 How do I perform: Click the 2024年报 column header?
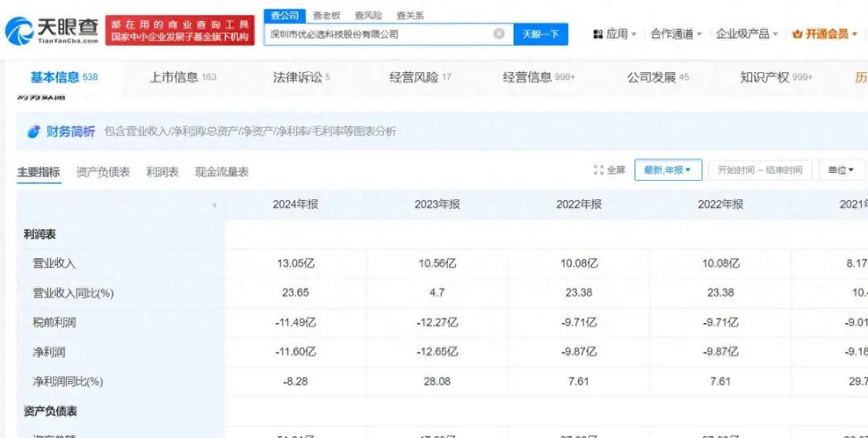click(x=296, y=204)
